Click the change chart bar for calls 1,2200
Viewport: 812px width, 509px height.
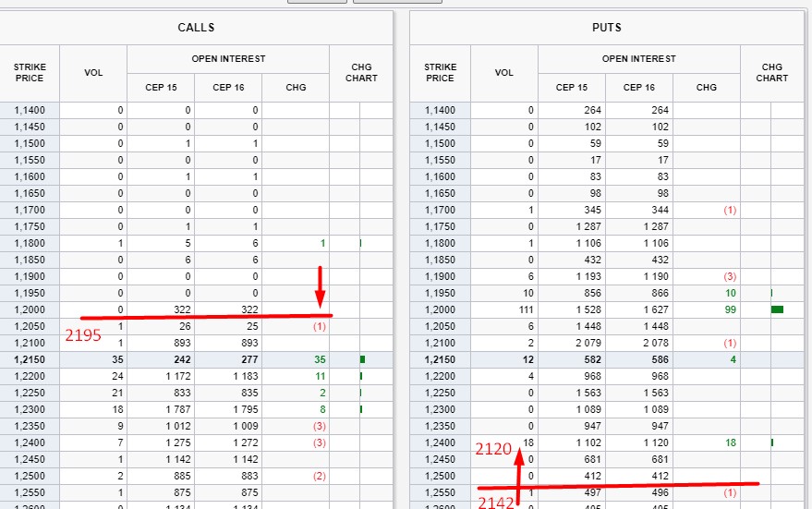361,376
